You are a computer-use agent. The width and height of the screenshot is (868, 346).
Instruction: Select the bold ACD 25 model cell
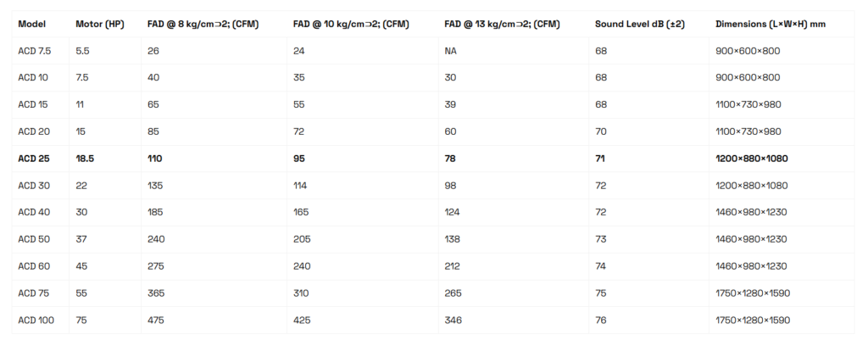tap(34, 159)
